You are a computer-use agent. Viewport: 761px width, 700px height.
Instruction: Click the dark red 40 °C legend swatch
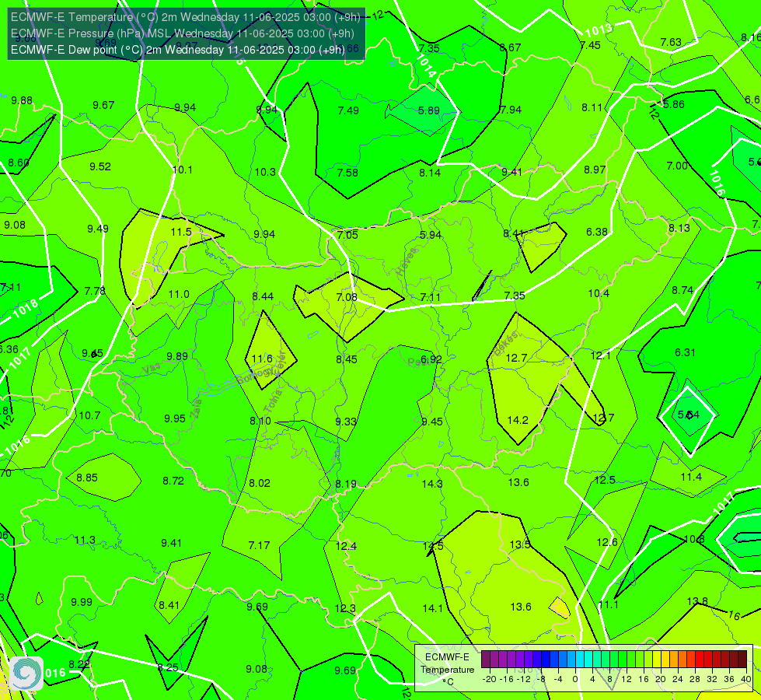(742, 660)
